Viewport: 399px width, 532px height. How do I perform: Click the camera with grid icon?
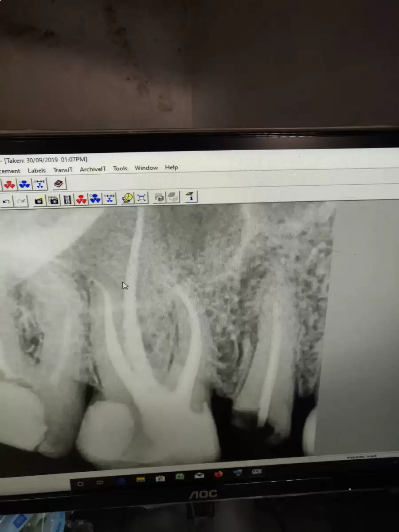(x=54, y=200)
